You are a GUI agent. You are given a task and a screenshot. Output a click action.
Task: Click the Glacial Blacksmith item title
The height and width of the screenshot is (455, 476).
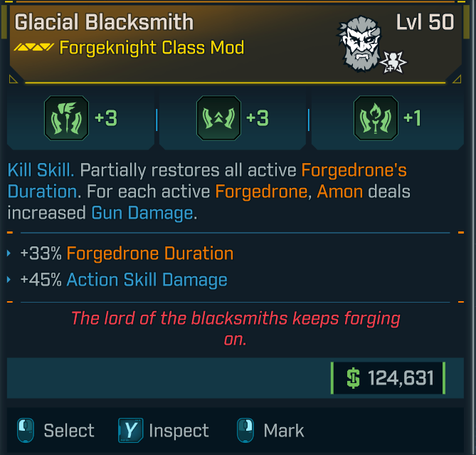click(104, 22)
